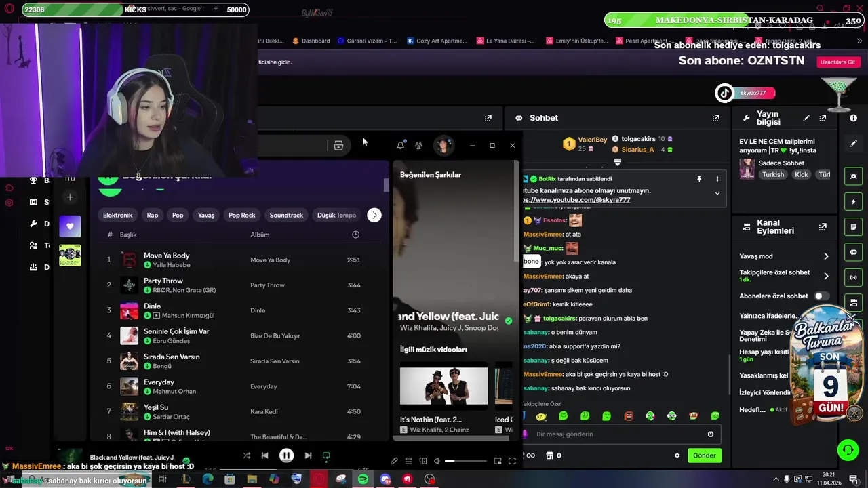Viewport: 868px width, 488px height.
Task: Open liked songs heart playlist in sidebar
Action: (x=70, y=226)
